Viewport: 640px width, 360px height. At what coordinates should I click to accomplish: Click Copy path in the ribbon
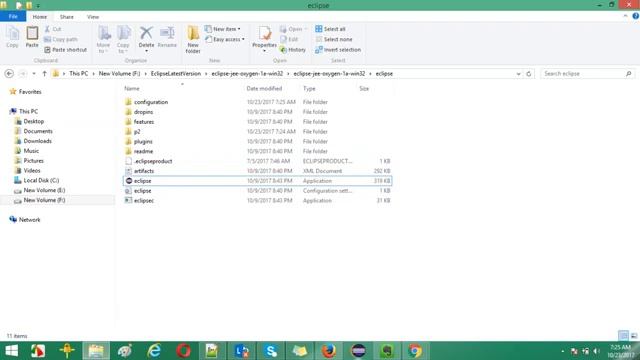click(x=61, y=39)
